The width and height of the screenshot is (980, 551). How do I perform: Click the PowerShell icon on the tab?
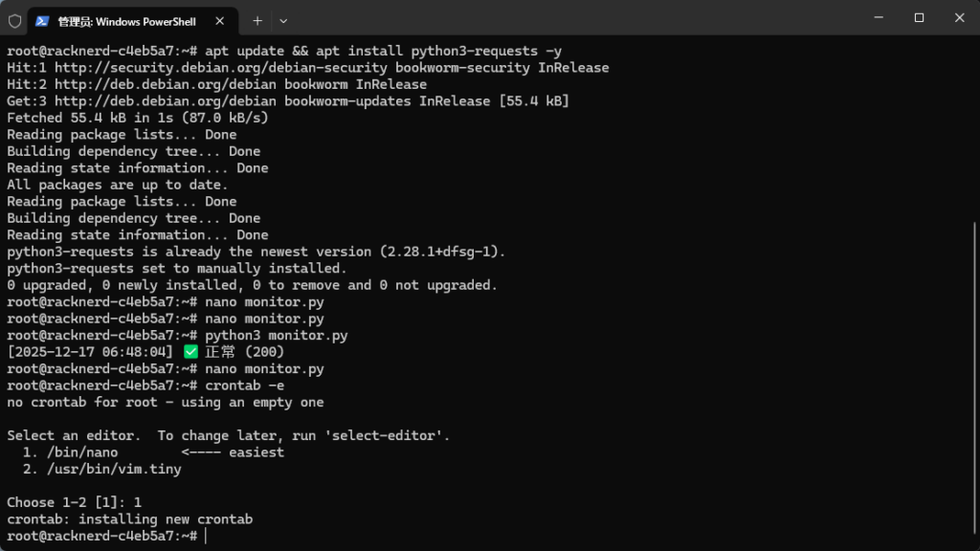[42, 20]
